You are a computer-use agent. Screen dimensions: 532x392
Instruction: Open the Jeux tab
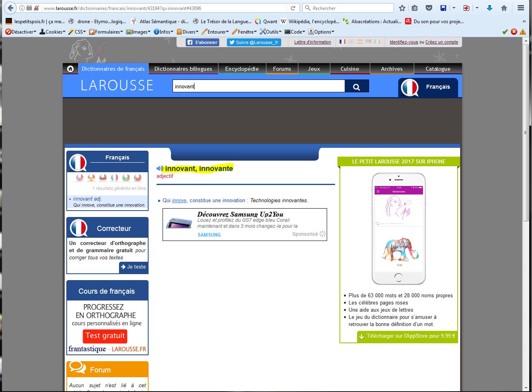[314, 69]
